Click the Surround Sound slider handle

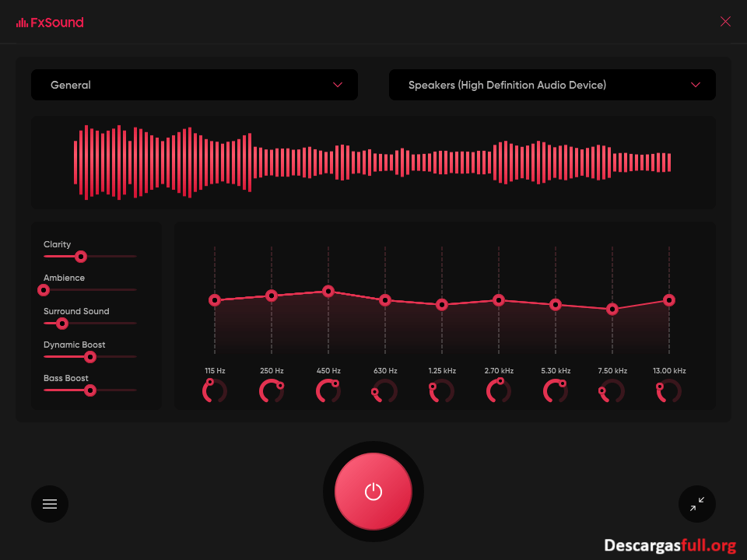[62, 323]
